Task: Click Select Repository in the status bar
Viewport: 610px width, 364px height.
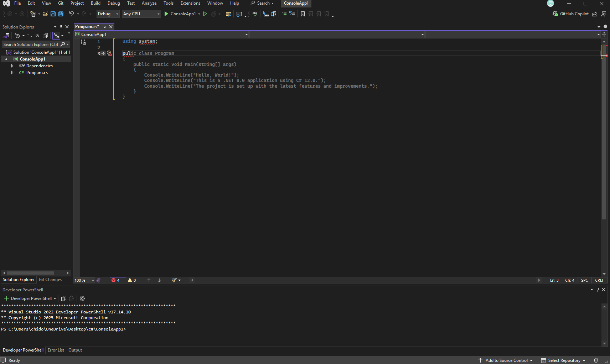Action: [x=563, y=360]
